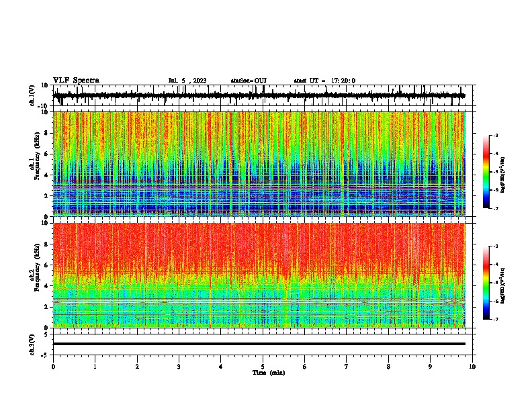Click the ch.1 colorbar 'log(PSD)' label
Viewport: 532px width, 411px height.
503,175
